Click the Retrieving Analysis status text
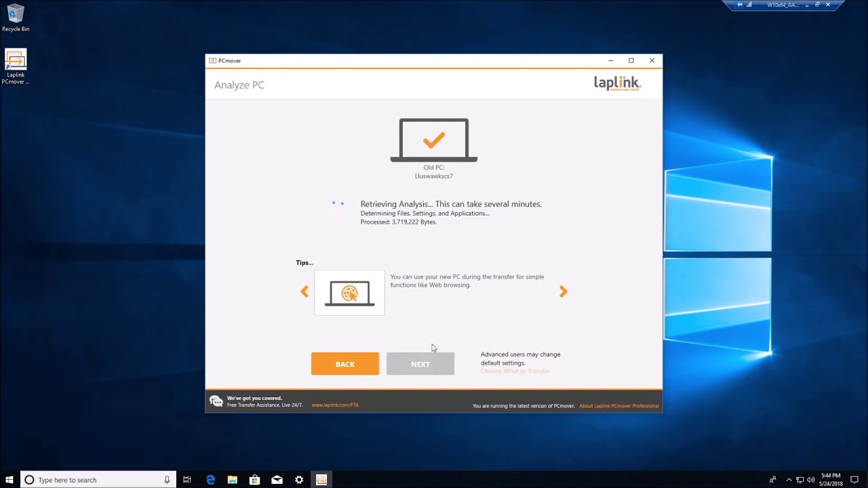Screen dimensions: 868x488 (451, 204)
